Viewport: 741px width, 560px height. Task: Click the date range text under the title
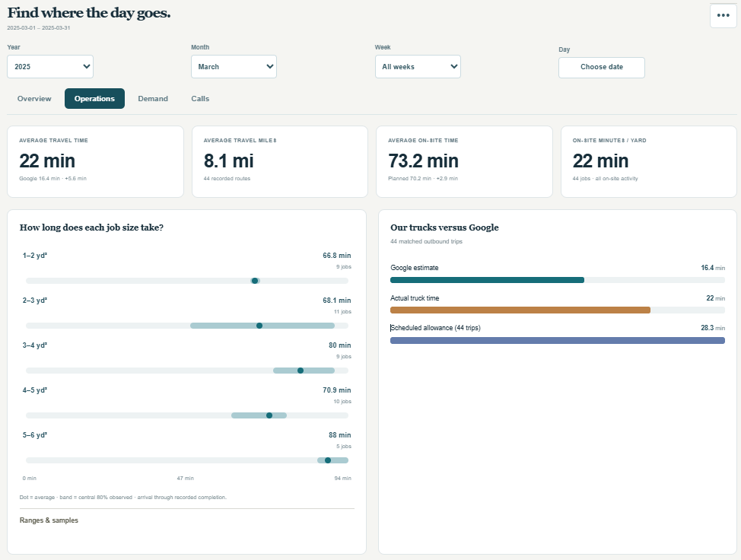pyautogui.click(x=38, y=28)
